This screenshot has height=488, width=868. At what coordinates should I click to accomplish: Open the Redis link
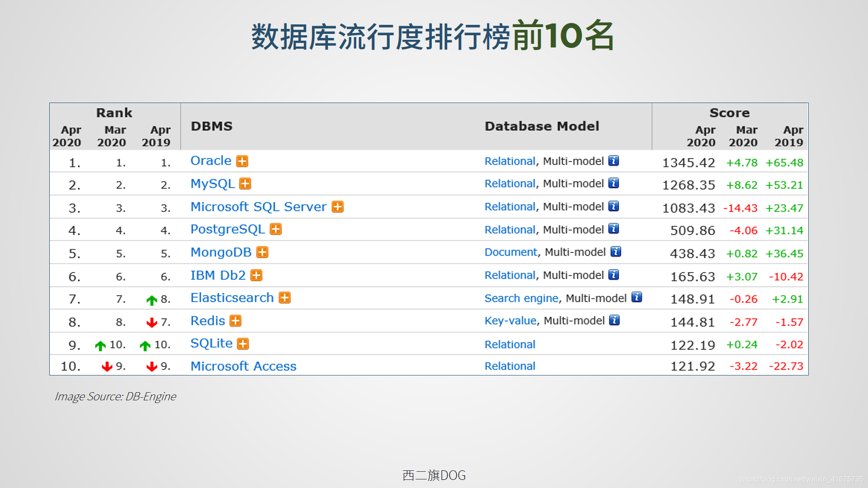click(208, 321)
